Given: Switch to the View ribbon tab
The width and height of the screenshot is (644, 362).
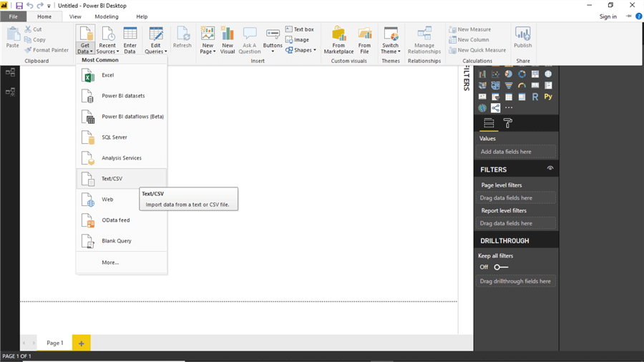Looking at the screenshot, I should 75,16.
